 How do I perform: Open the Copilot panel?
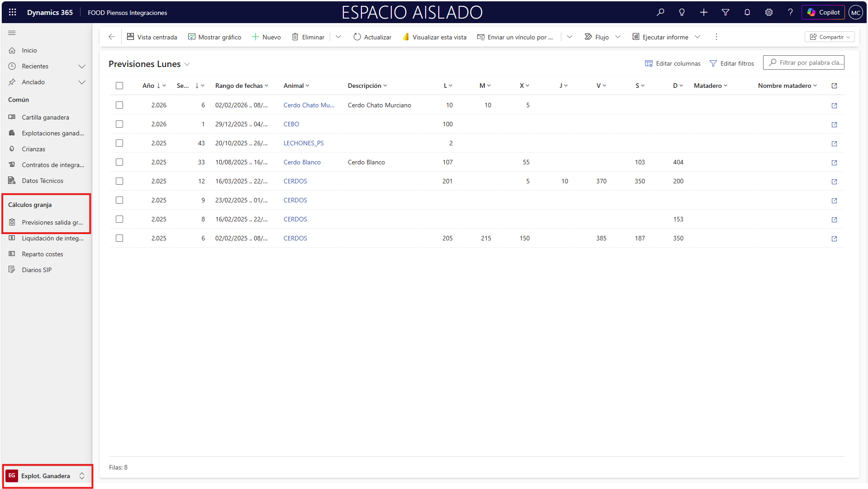pyautogui.click(x=823, y=12)
